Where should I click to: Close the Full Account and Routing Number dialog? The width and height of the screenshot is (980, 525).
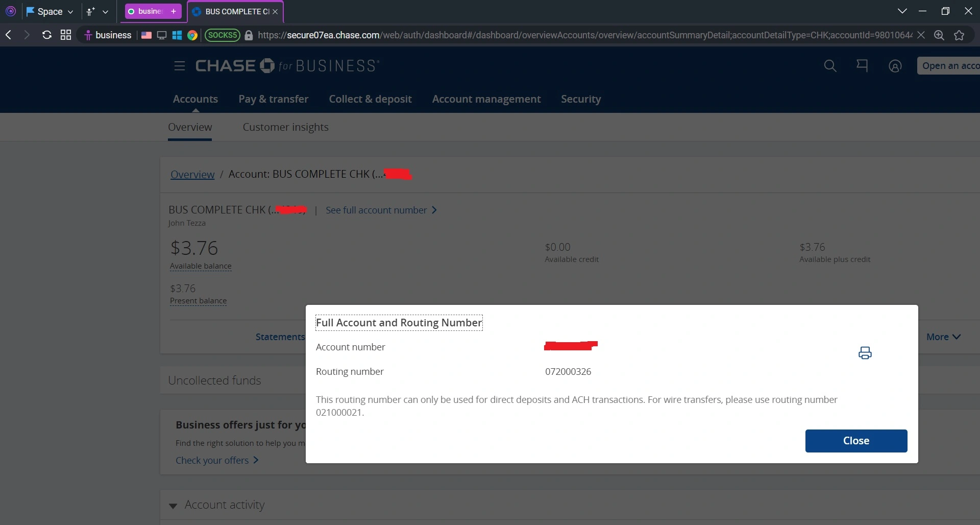(856, 441)
